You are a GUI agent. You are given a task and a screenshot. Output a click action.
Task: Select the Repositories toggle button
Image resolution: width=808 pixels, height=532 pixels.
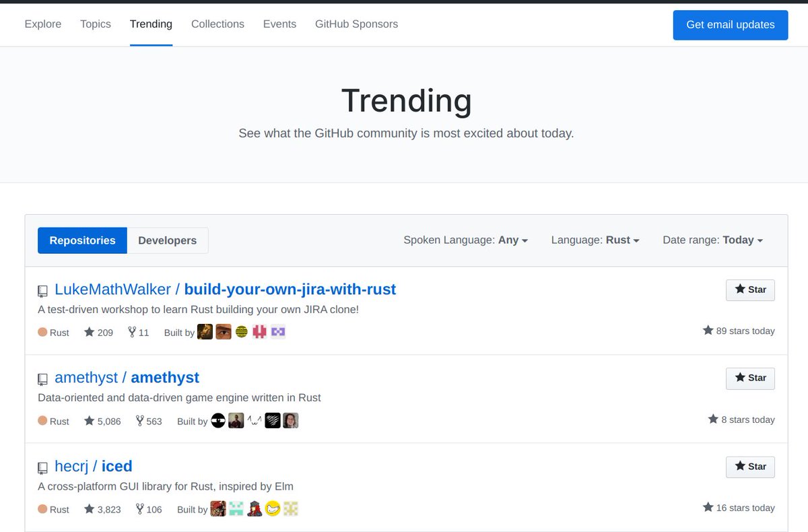tap(82, 240)
